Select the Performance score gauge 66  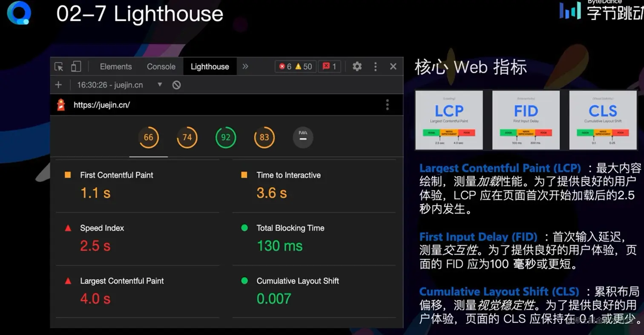(x=148, y=137)
